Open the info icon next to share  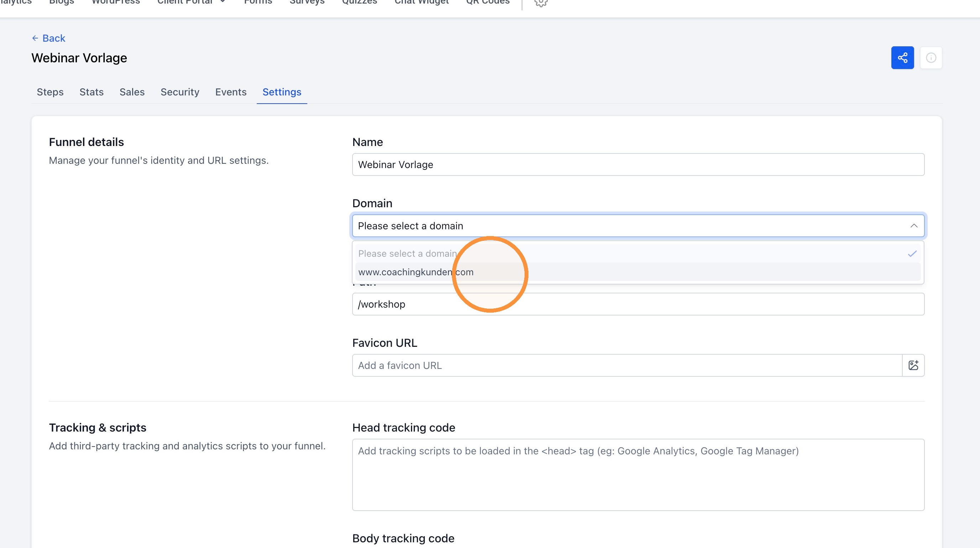coord(931,58)
